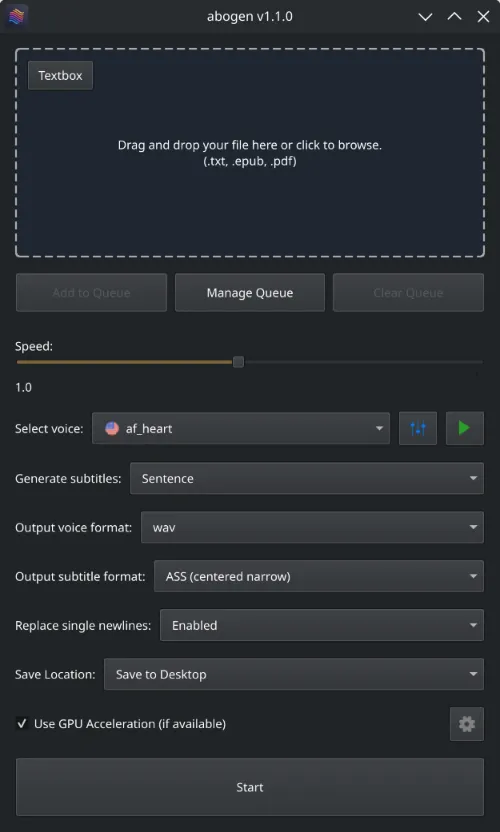The width and height of the screenshot is (500, 832).
Task: Open Manage Queue
Action: pos(250,292)
